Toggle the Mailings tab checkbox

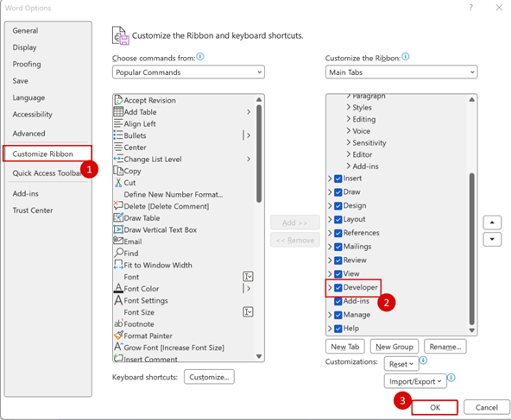tap(338, 247)
